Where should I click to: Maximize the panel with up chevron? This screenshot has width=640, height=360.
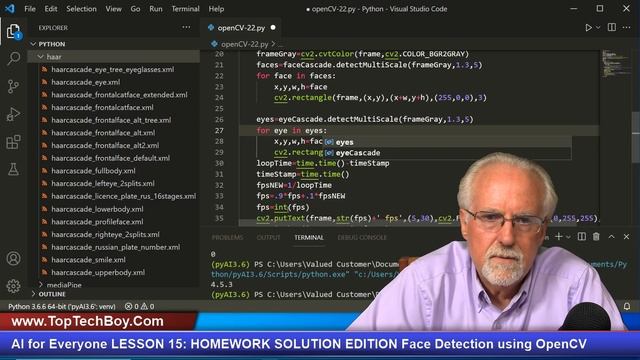[611, 237]
